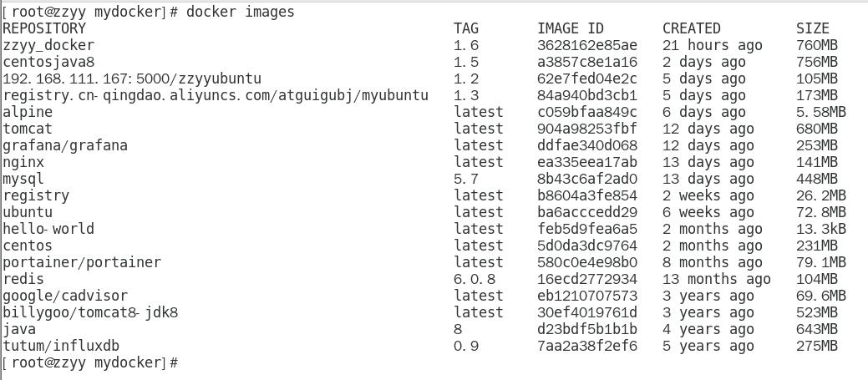Screen dimensions: 868x380
Task: Click the nginx image ID ea335eea17ab
Action: pyautogui.click(x=586, y=162)
